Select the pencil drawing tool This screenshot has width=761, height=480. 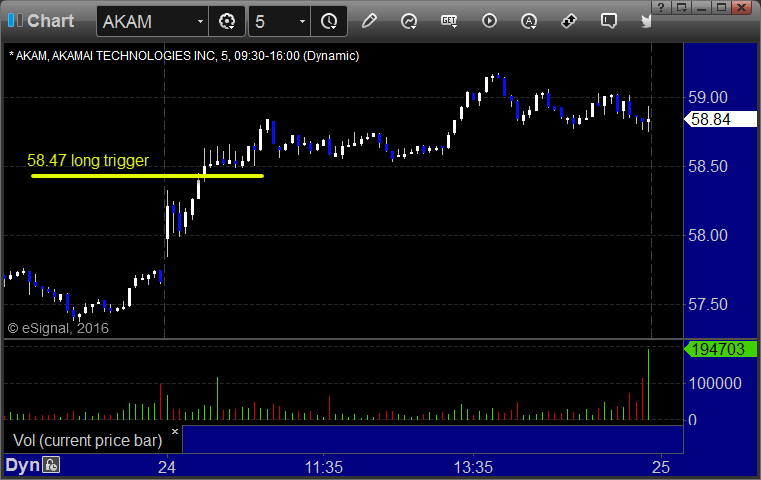[369, 21]
